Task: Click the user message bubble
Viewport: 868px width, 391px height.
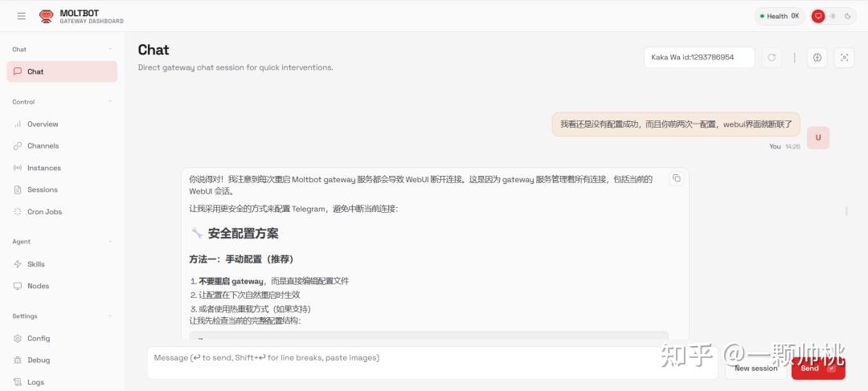Action: [676, 124]
